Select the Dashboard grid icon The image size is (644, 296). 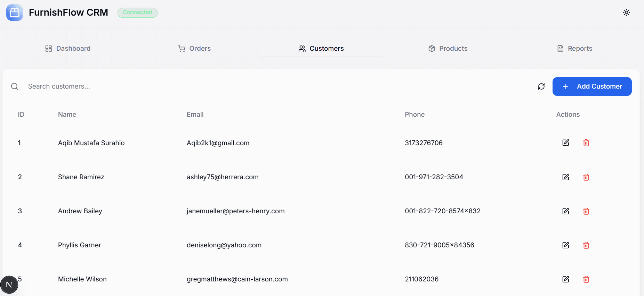coord(48,48)
